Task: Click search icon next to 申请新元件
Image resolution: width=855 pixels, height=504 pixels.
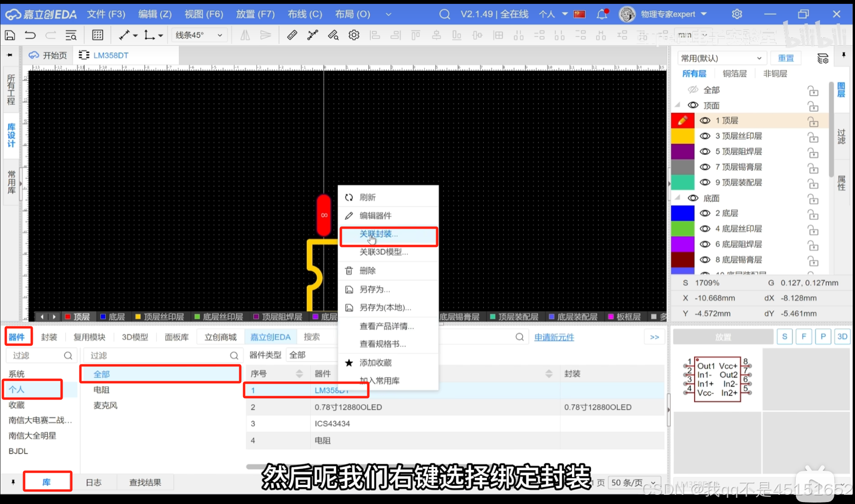Action: (519, 337)
